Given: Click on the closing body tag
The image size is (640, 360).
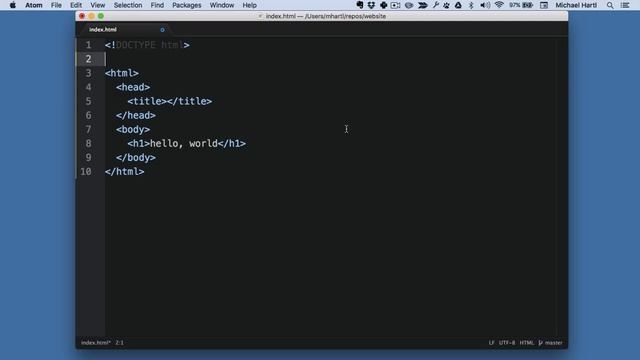Looking at the screenshot, I should tap(136, 158).
